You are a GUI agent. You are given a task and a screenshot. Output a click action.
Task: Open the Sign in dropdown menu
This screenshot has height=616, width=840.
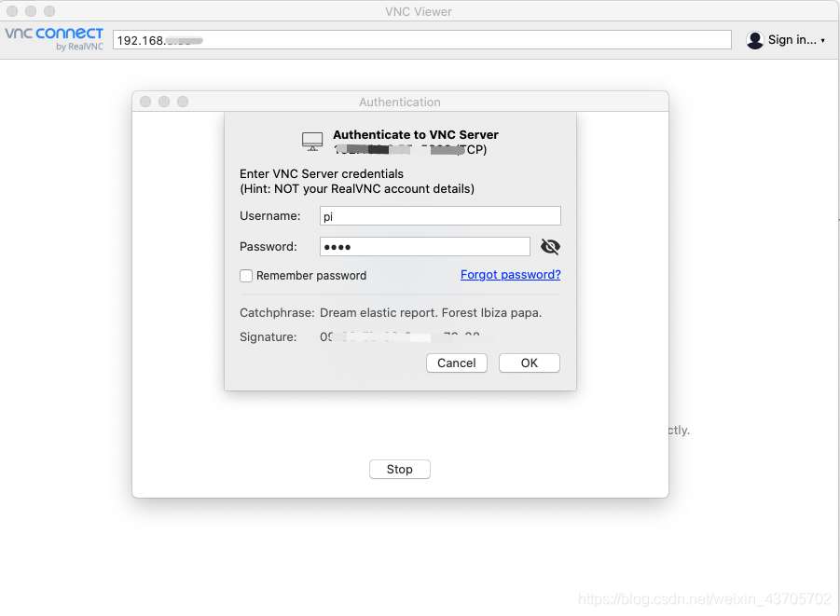coord(795,40)
